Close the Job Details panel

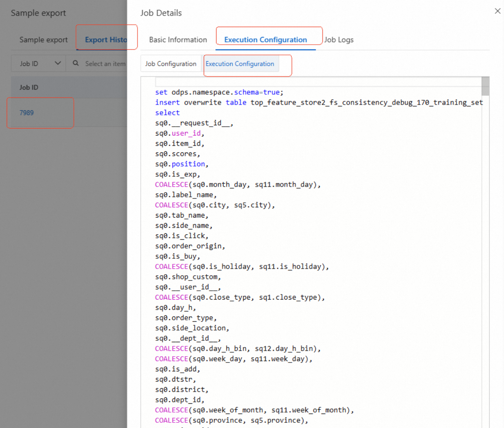tap(497, 11)
